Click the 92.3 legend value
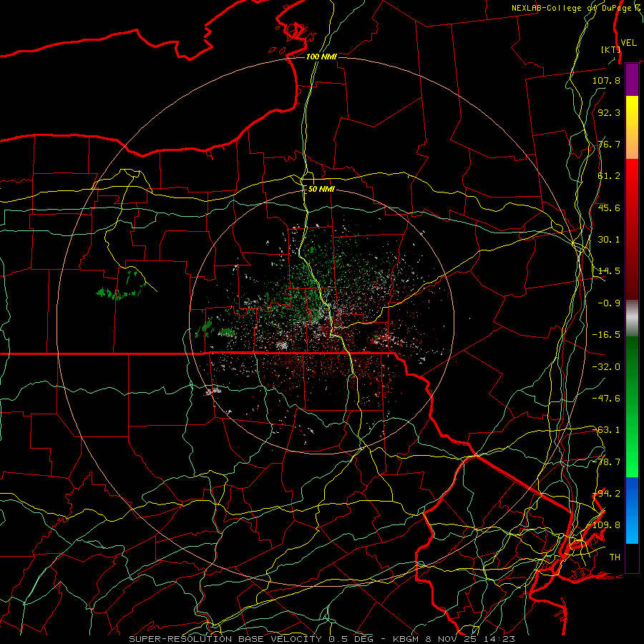644x644 pixels. pos(609,112)
